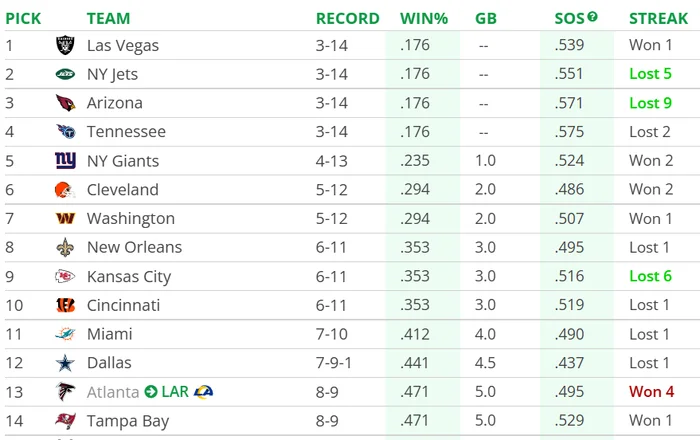The height and width of the screenshot is (440, 700).
Task: Click the STREAK column header
Action: coord(658,18)
